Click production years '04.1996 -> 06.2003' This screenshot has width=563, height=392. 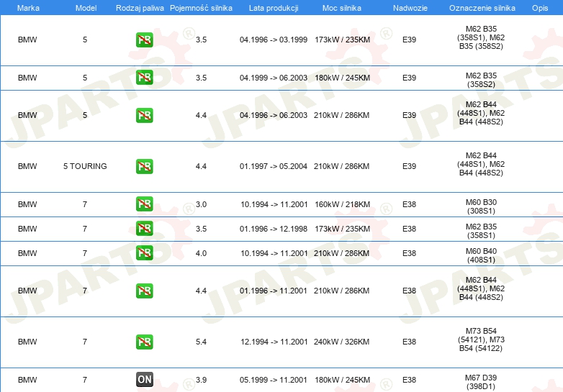pos(274,116)
